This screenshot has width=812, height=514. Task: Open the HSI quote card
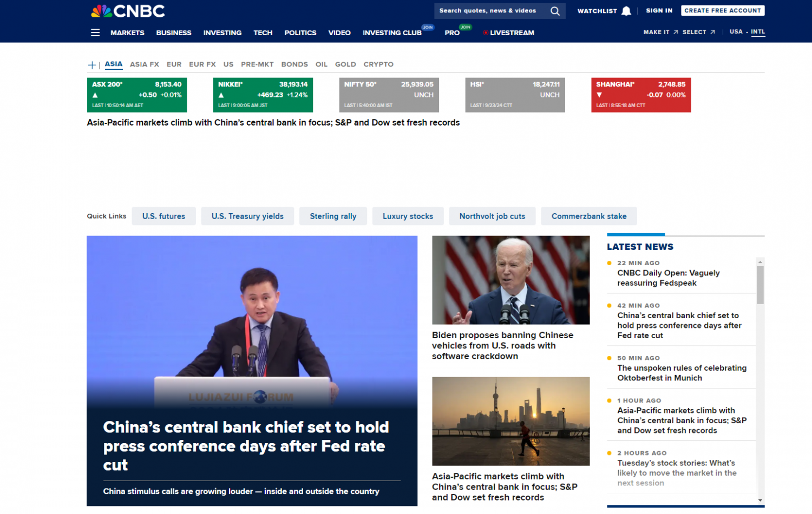click(515, 95)
